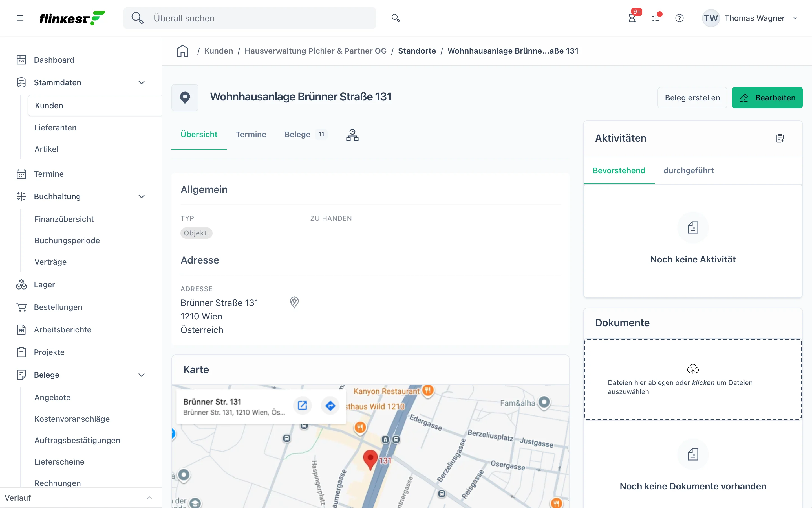
Task: Open the hamburger menu icon
Action: click(20, 18)
